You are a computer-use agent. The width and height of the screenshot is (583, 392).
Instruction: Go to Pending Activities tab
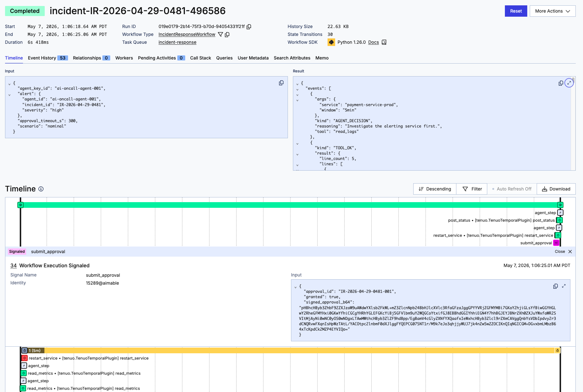click(x=161, y=58)
